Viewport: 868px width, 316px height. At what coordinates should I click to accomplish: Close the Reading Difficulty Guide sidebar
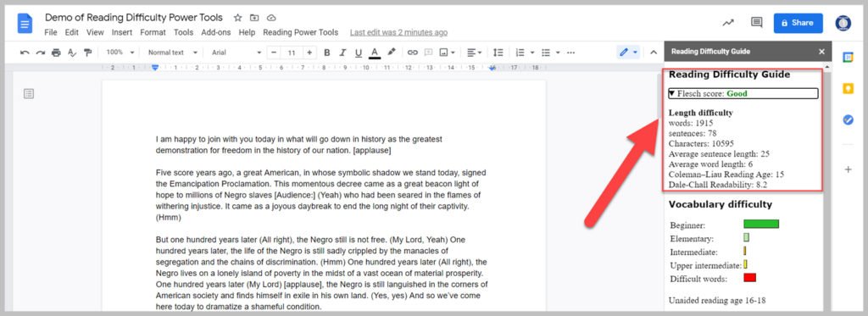(x=821, y=52)
